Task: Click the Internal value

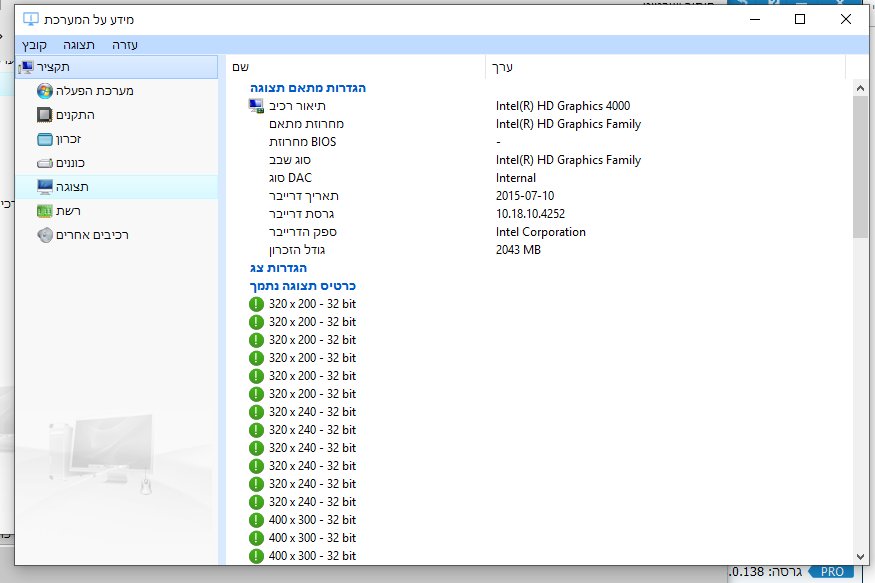Action: [x=516, y=178]
